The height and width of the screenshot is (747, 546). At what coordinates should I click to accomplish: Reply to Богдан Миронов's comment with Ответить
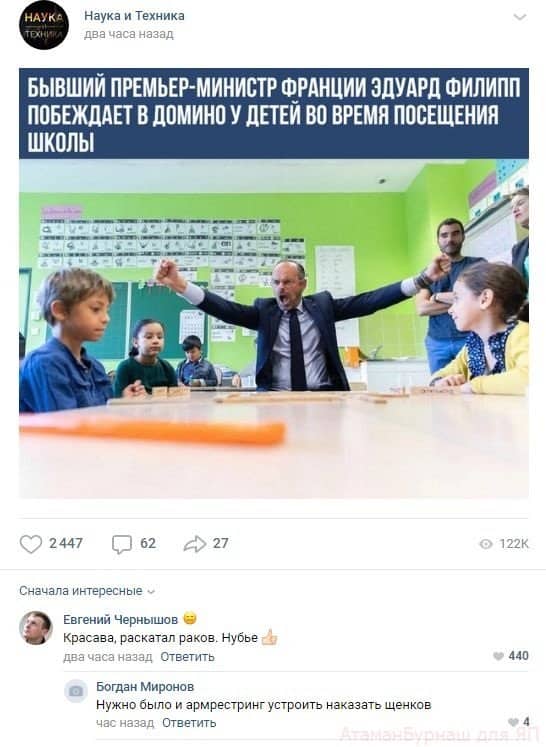pyautogui.click(x=189, y=723)
